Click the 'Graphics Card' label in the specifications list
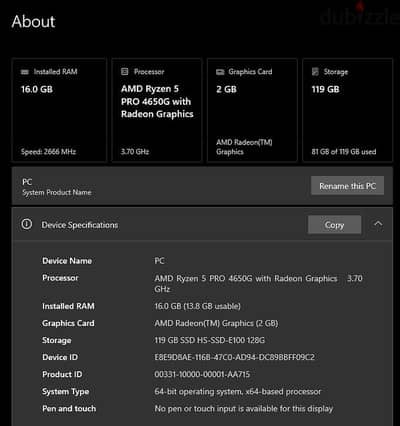 68,323
